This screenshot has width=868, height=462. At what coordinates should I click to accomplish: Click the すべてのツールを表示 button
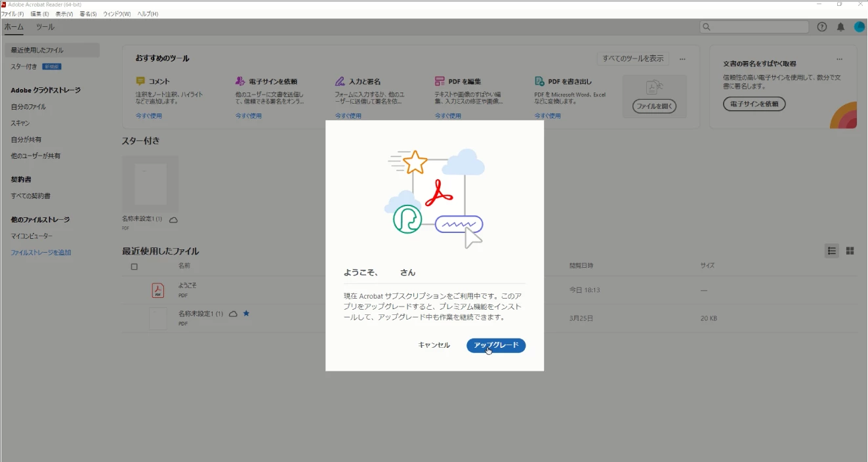pos(633,58)
